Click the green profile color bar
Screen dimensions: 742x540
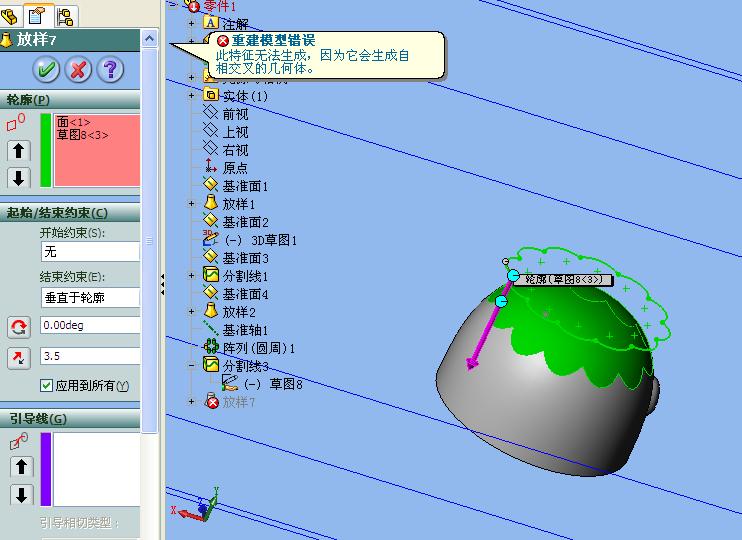[46, 150]
